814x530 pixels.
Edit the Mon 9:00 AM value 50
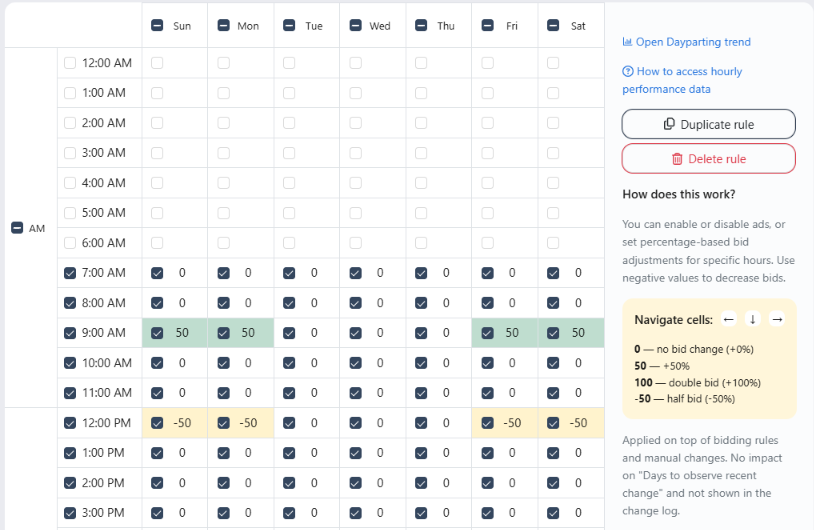coord(248,333)
